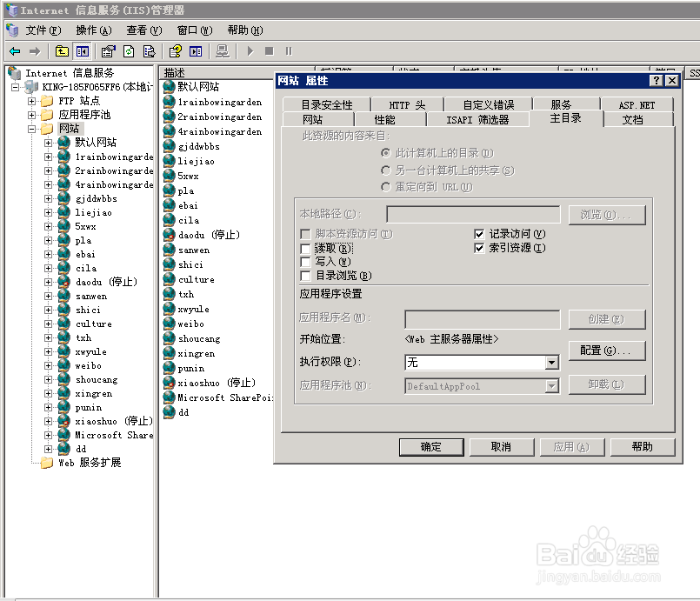Select the stopped daodu site icon in list

click(170, 235)
